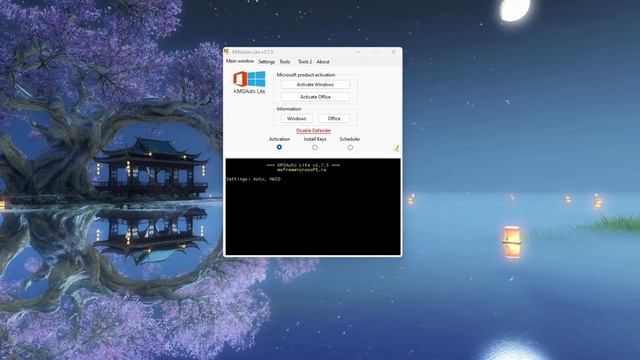Click the Office and Windows logo image
This screenshot has width=640, height=360.
(x=249, y=79)
